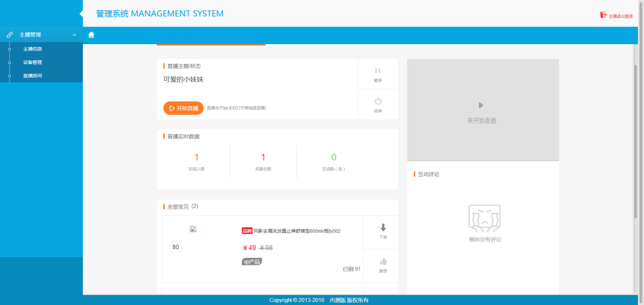Click the product thumbnail image

click(x=193, y=229)
